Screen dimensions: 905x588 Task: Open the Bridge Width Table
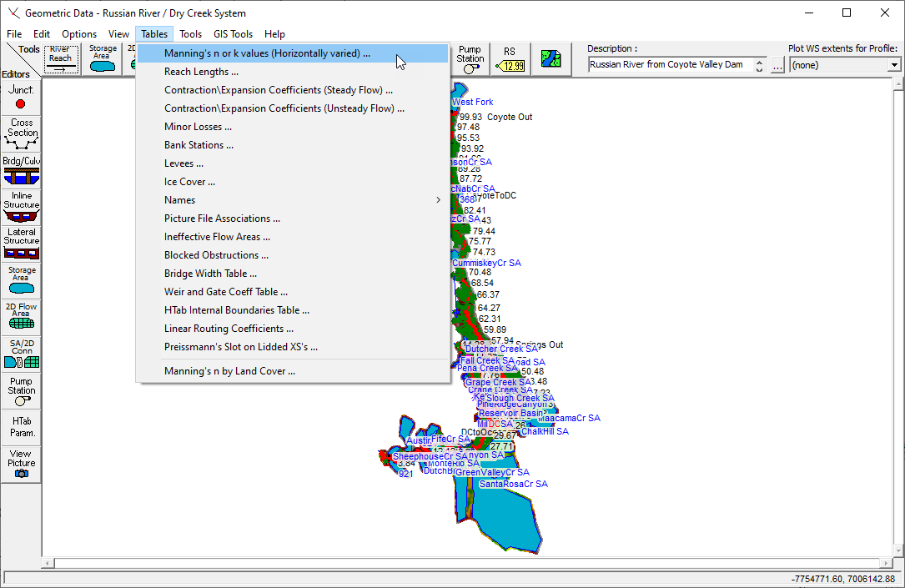click(x=294, y=274)
